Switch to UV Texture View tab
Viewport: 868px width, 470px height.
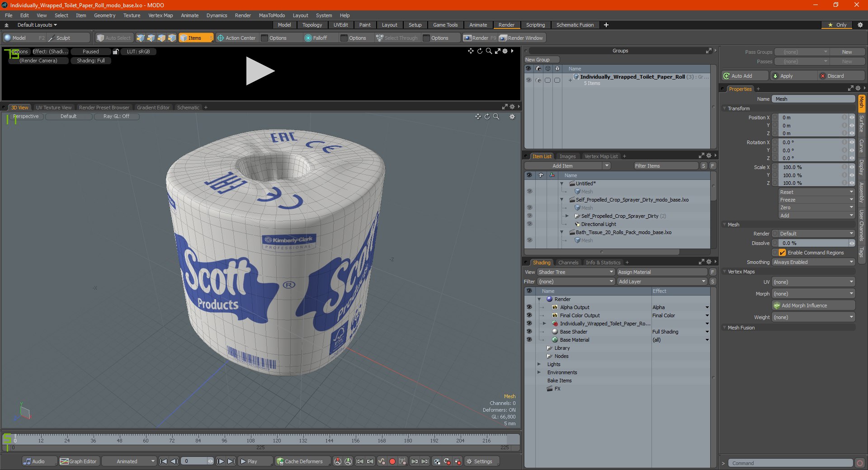coord(53,108)
